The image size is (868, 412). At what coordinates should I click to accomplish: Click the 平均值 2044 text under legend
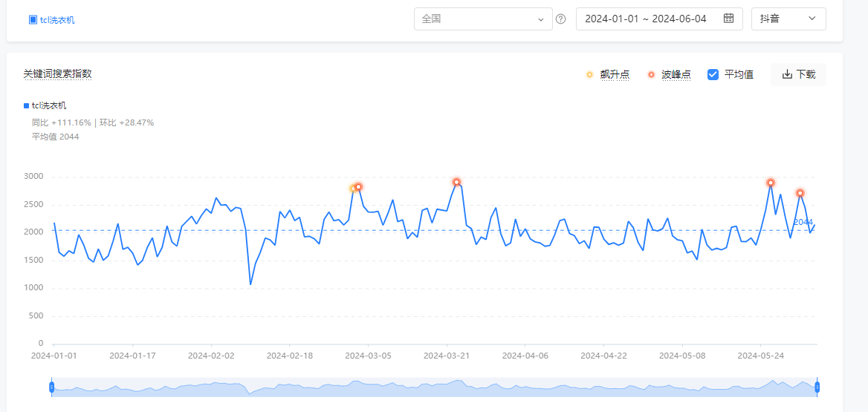[x=55, y=137]
